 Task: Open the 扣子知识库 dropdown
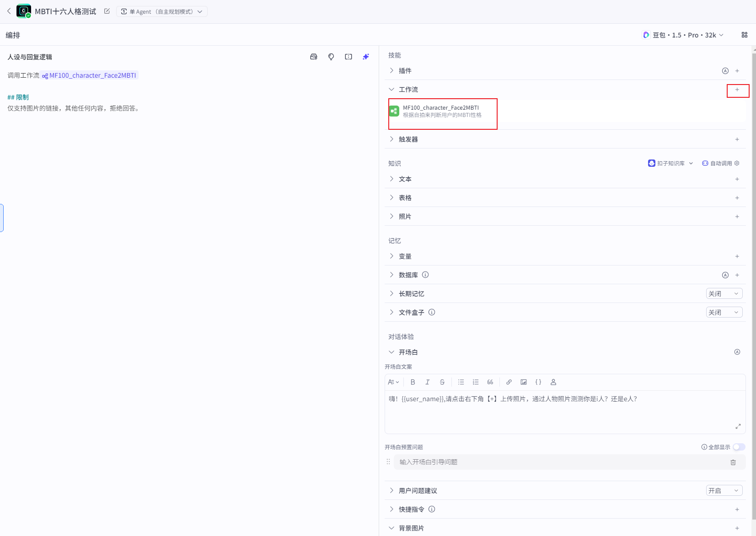coord(670,163)
